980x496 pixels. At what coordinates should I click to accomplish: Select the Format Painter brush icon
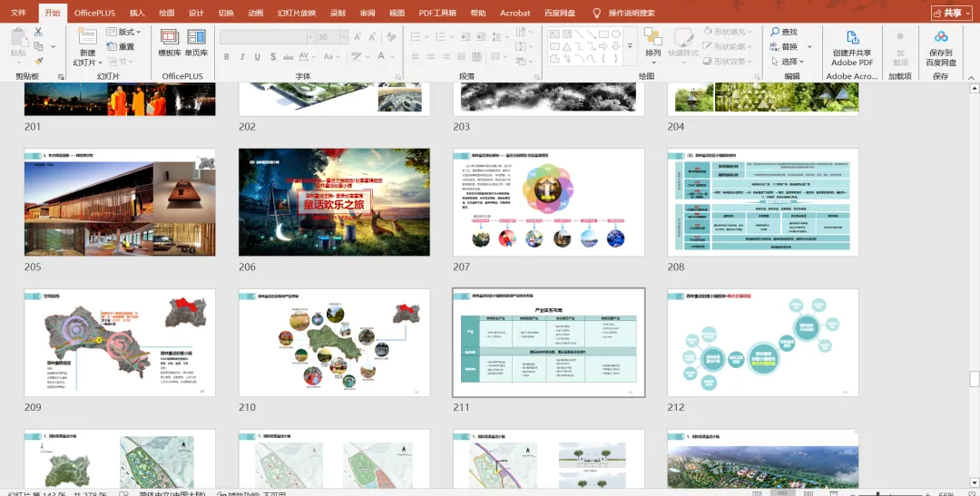click(x=39, y=62)
